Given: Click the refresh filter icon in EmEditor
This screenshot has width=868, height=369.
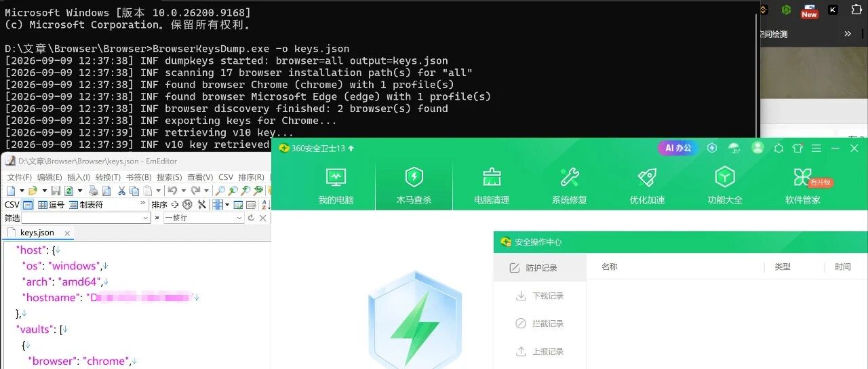Looking at the screenshot, I should point(251,218).
